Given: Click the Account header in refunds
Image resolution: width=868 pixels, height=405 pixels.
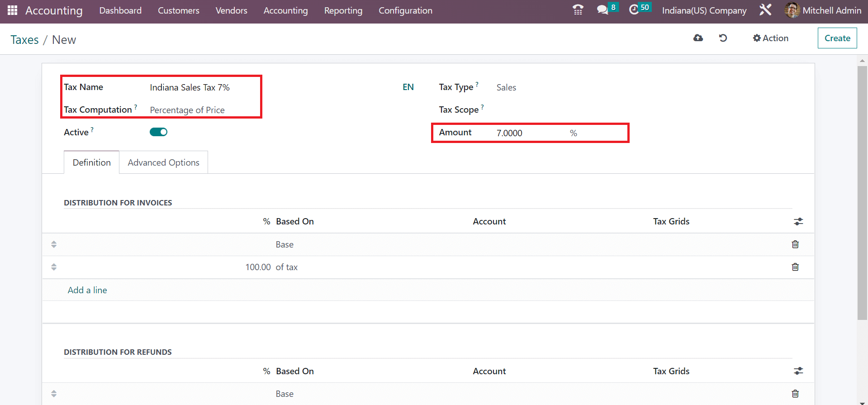Looking at the screenshot, I should (489, 371).
